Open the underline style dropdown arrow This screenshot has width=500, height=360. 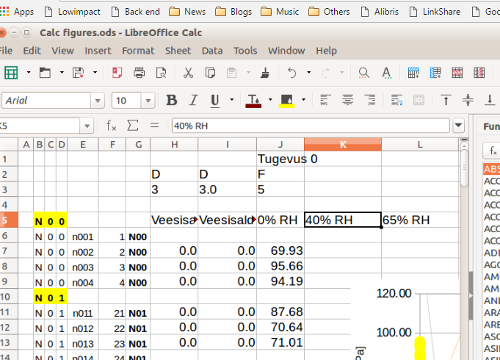click(232, 100)
